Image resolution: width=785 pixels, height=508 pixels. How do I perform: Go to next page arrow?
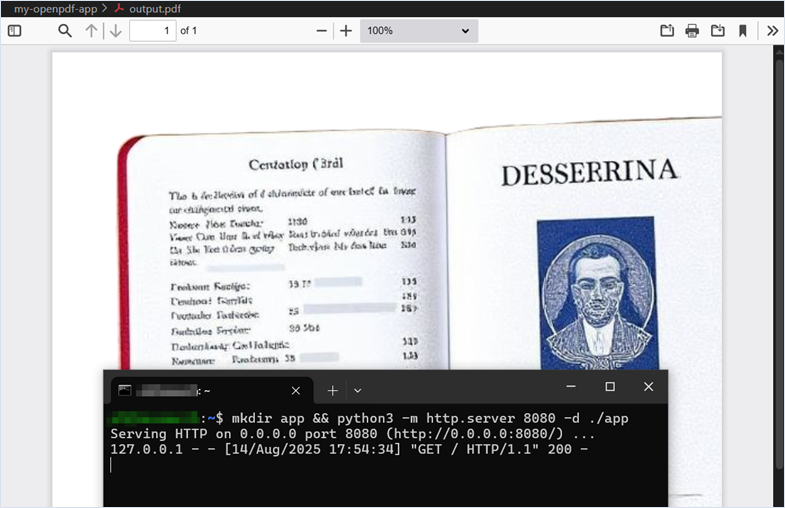115,31
